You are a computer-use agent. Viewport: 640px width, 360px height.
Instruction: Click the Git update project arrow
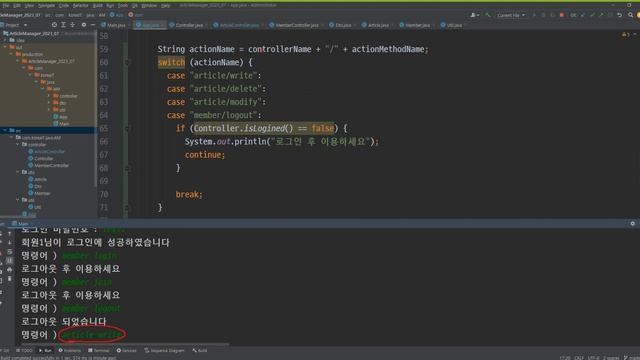tap(583, 15)
